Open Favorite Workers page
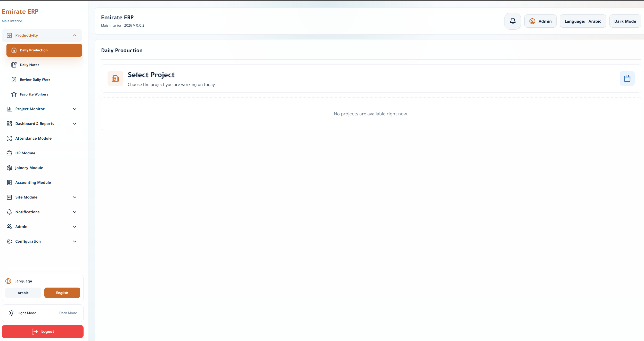Viewport: 644px width, 341px height. coord(44,94)
